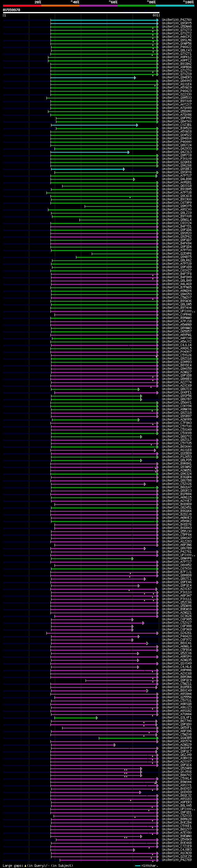Select label UniRef100_C4J8R3
Viewport: 197px width, 868px height.
tap(177, 850)
